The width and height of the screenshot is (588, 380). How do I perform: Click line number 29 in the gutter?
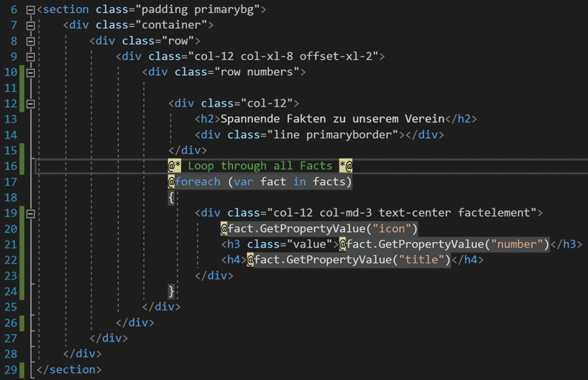[x=11, y=370]
